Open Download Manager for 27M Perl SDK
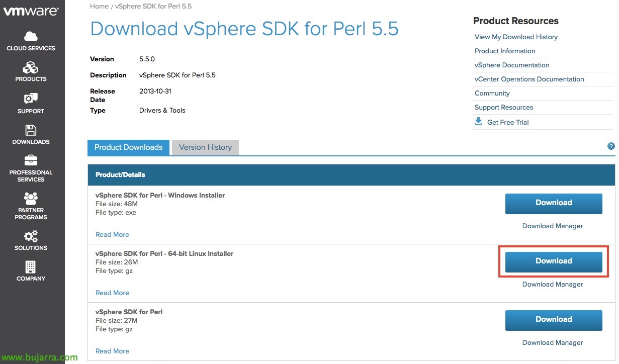This screenshot has width=619, height=364. pos(553,343)
